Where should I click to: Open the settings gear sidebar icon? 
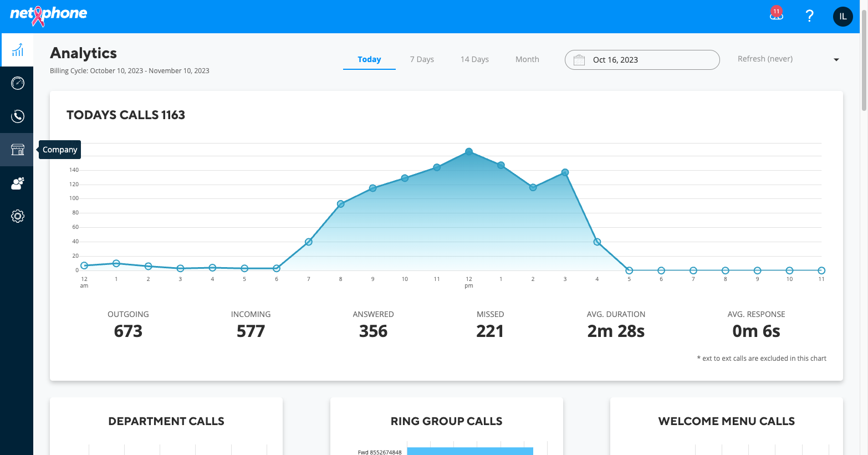click(x=17, y=216)
